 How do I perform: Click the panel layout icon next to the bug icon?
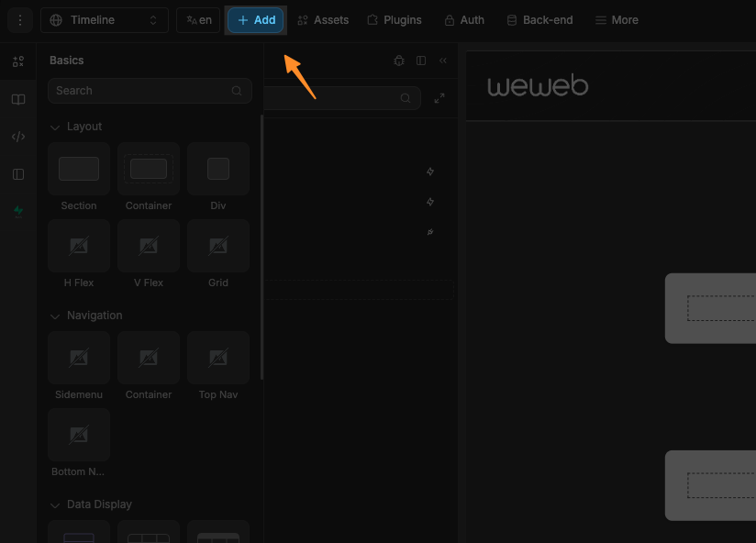tap(420, 61)
